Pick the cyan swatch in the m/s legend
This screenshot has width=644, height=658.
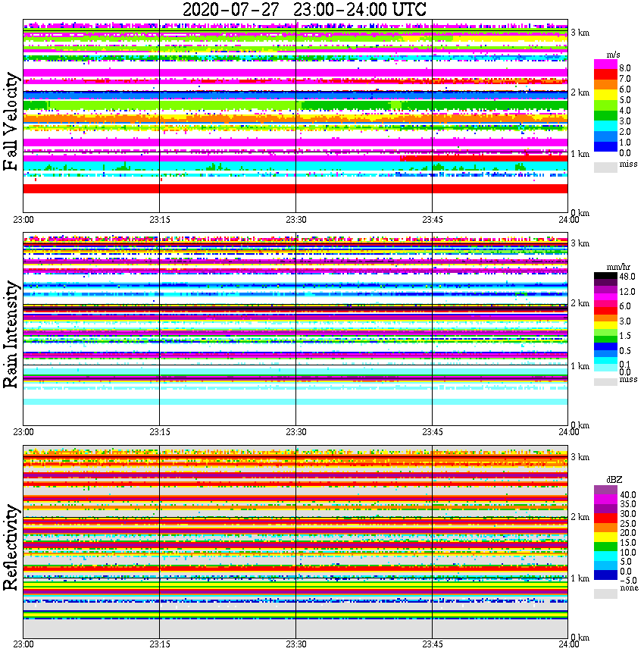[x=605, y=127]
